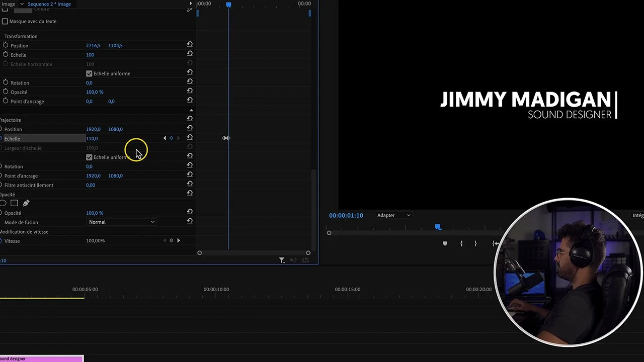Viewport: 644px width, 362px height.
Task: Toggle animation stopwatch for Transformation Position
Action: (6, 45)
